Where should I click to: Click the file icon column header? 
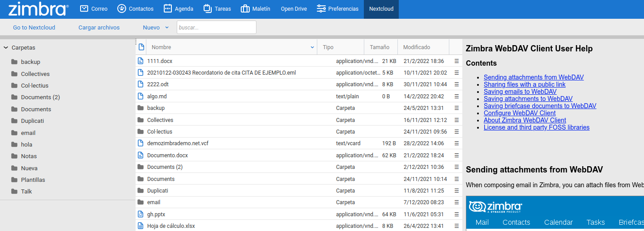pyautogui.click(x=141, y=47)
